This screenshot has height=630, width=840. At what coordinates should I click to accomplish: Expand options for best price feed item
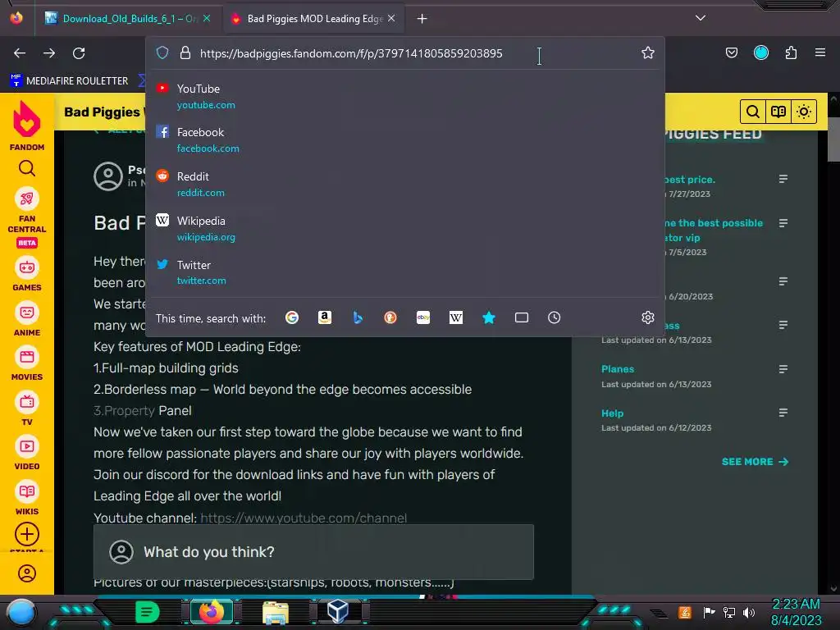(x=783, y=179)
